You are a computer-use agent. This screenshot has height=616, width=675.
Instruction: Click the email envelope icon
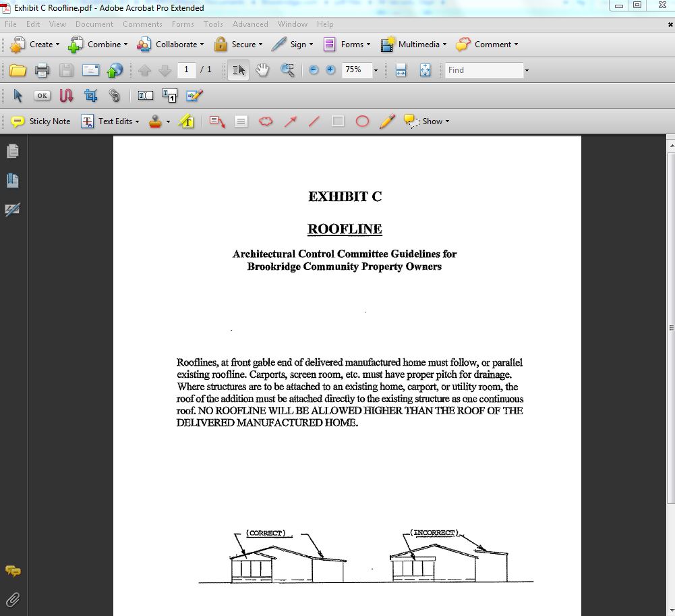click(x=90, y=69)
